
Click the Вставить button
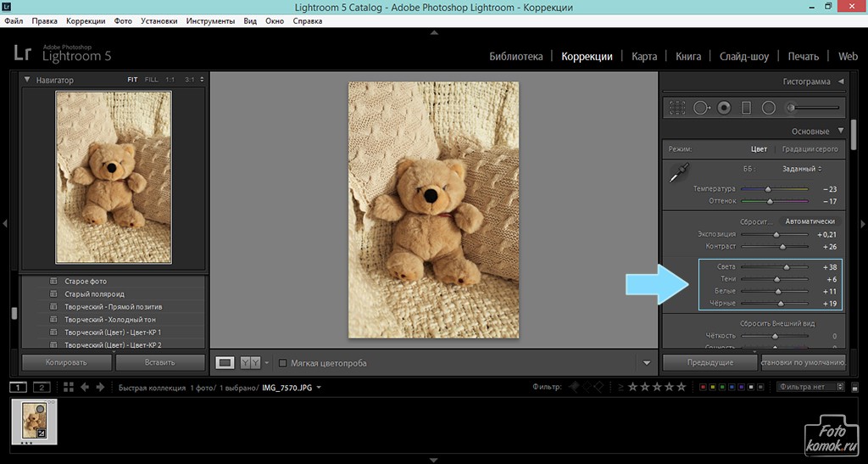tap(160, 363)
